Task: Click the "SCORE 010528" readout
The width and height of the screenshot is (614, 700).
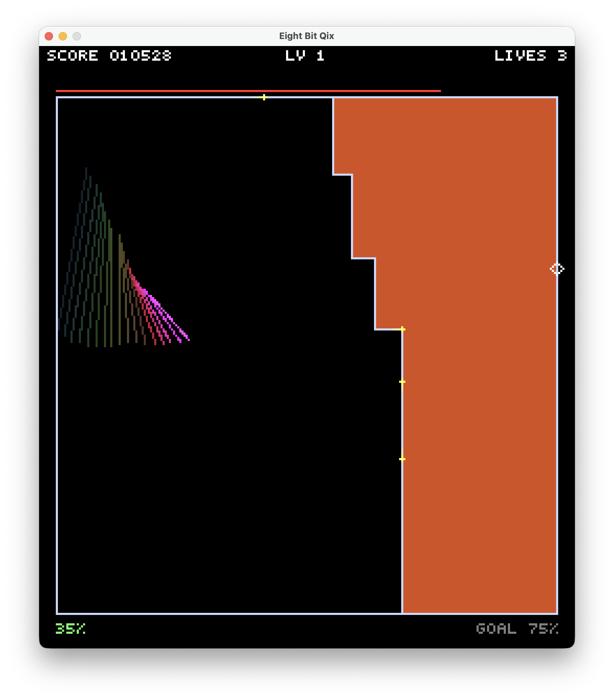Action: click(x=109, y=56)
